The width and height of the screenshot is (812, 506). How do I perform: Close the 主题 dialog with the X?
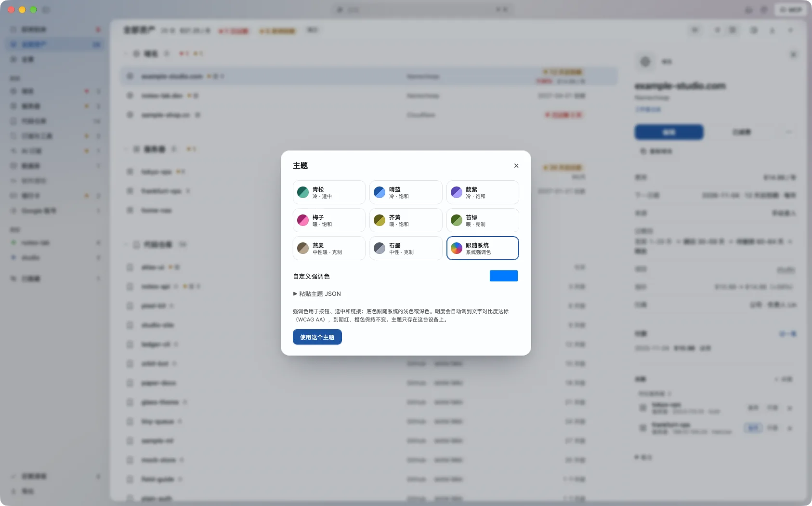pos(516,165)
